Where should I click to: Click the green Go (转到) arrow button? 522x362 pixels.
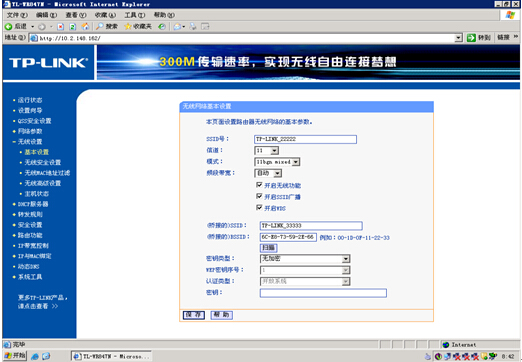click(x=471, y=38)
